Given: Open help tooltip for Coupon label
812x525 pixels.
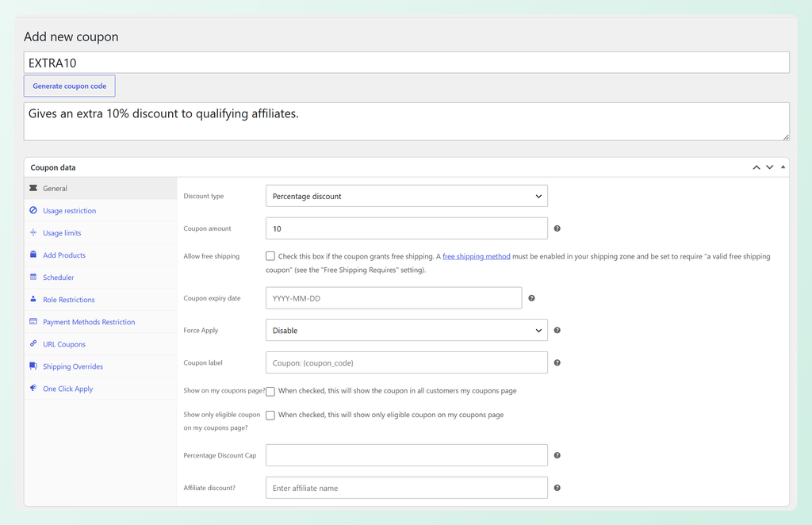Looking at the screenshot, I should tap(557, 363).
